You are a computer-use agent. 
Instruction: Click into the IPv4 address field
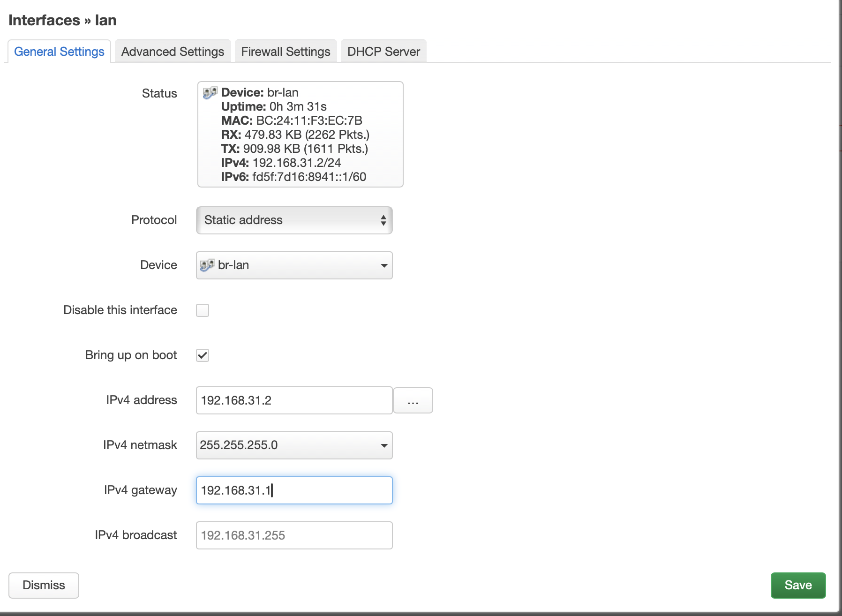[293, 400]
